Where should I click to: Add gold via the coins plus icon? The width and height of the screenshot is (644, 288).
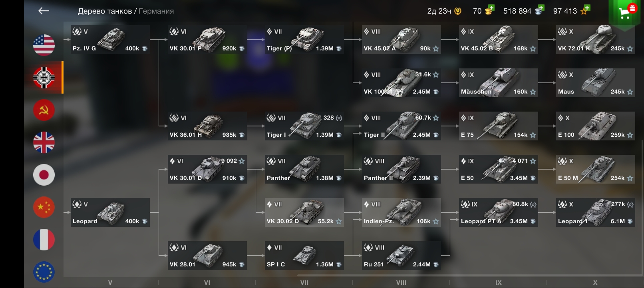pos(490,10)
